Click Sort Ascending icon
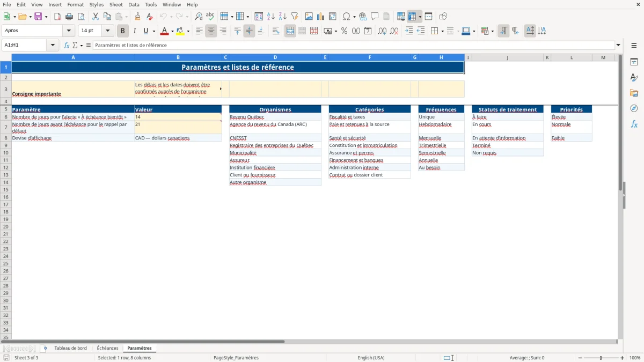 [x=271, y=17]
